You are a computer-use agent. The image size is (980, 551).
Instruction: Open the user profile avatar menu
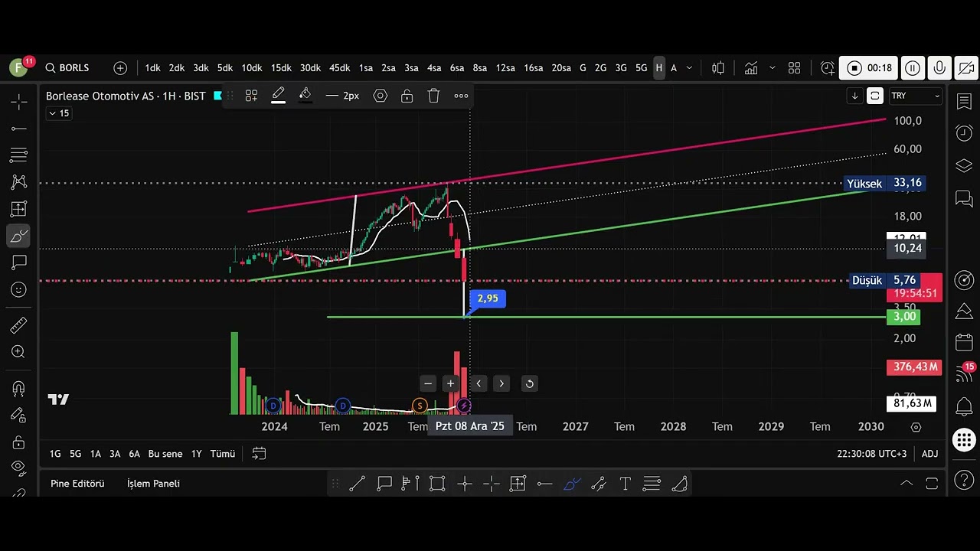(x=18, y=67)
